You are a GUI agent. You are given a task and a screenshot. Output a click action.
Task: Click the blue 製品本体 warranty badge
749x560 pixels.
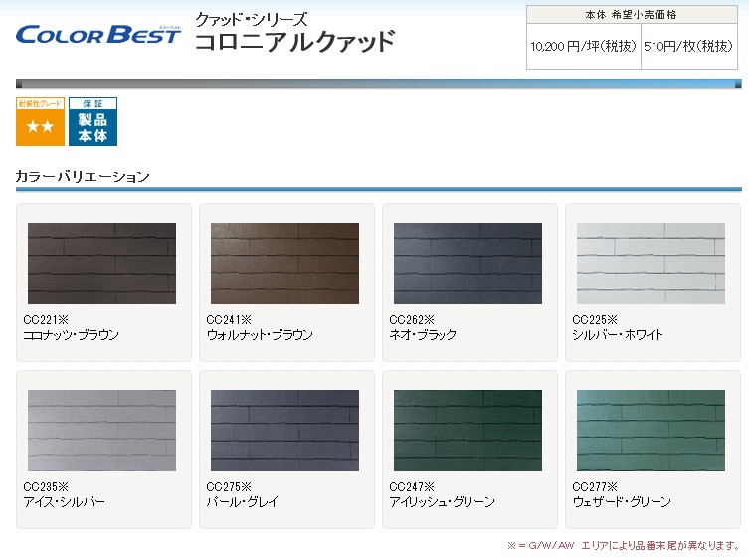coord(93,121)
